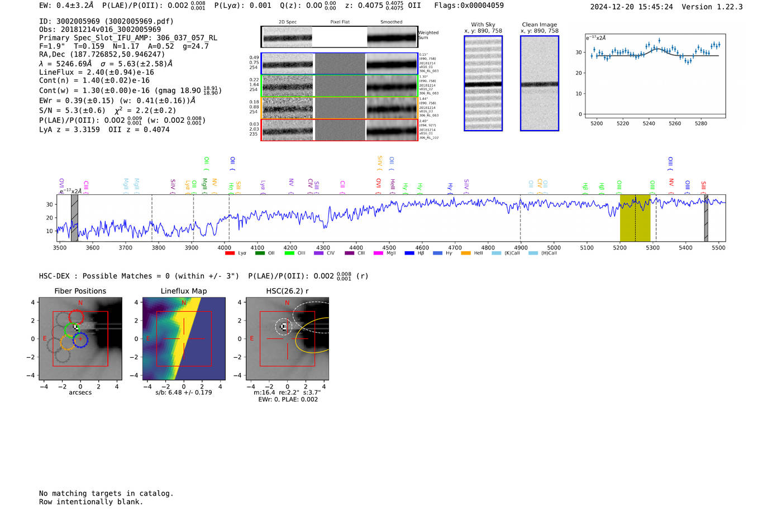Click the Smoothed column header
Screen dimensions: 782x532
pyautogui.click(x=392, y=22)
